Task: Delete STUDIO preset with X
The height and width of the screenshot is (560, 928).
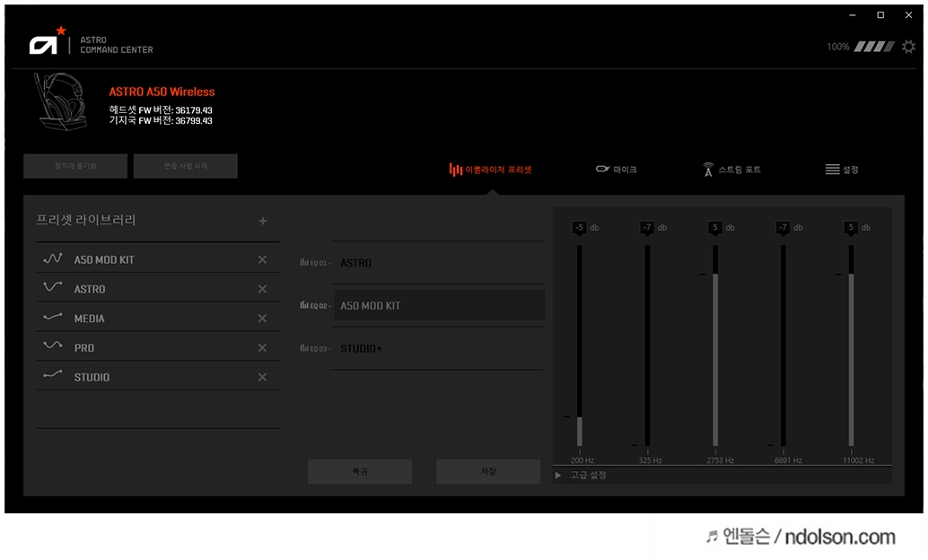Action: [x=262, y=377]
